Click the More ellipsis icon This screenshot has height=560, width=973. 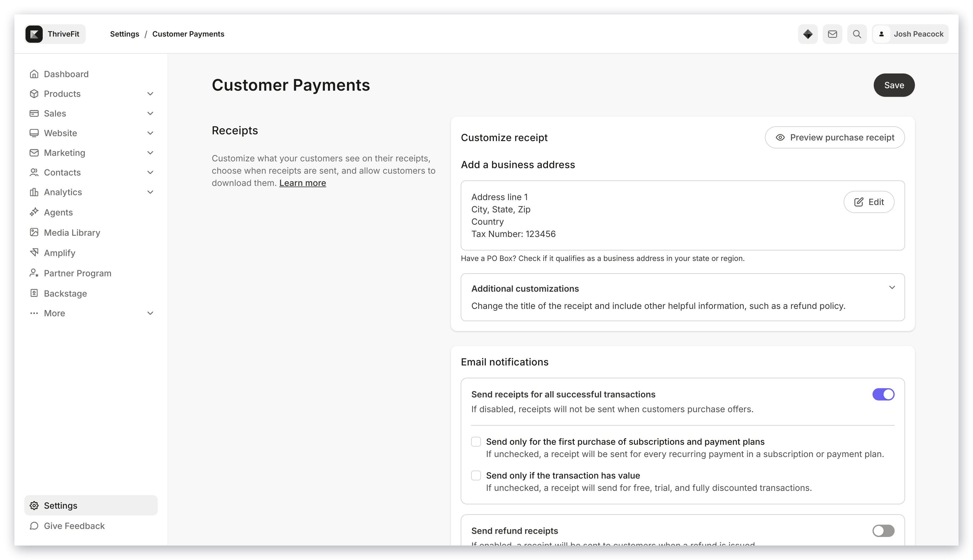[34, 313]
